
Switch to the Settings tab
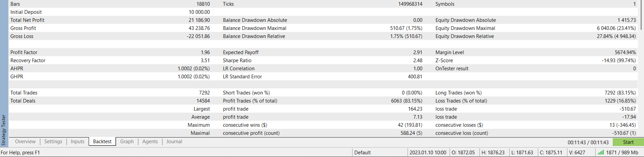coord(53,142)
